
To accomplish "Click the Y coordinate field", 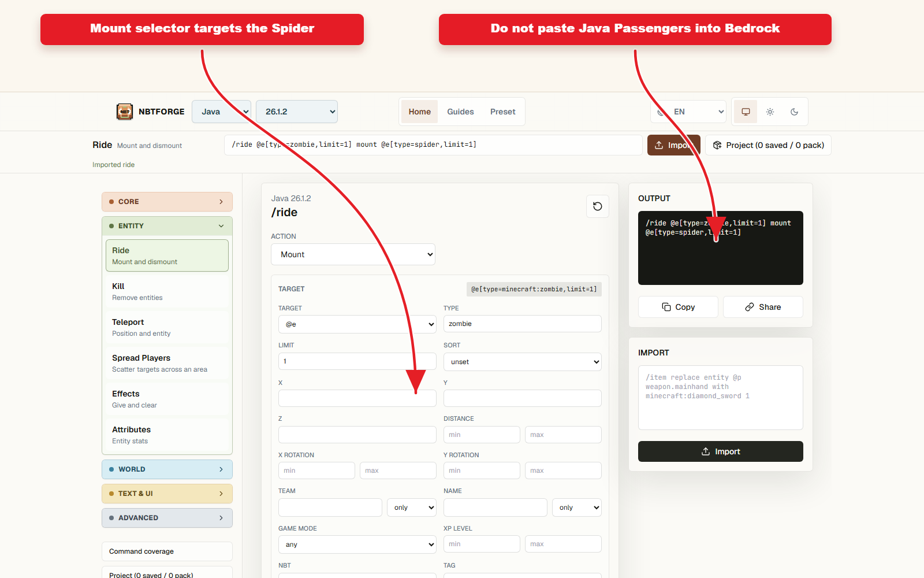I will (x=522, y=398).
